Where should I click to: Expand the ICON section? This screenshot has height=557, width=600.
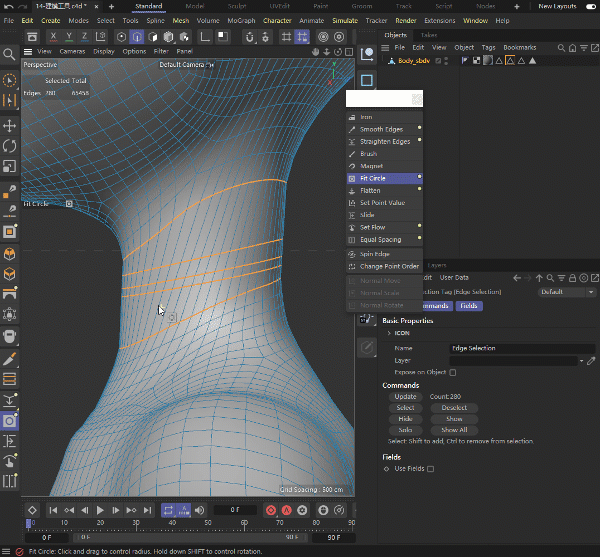click(389, 333)
